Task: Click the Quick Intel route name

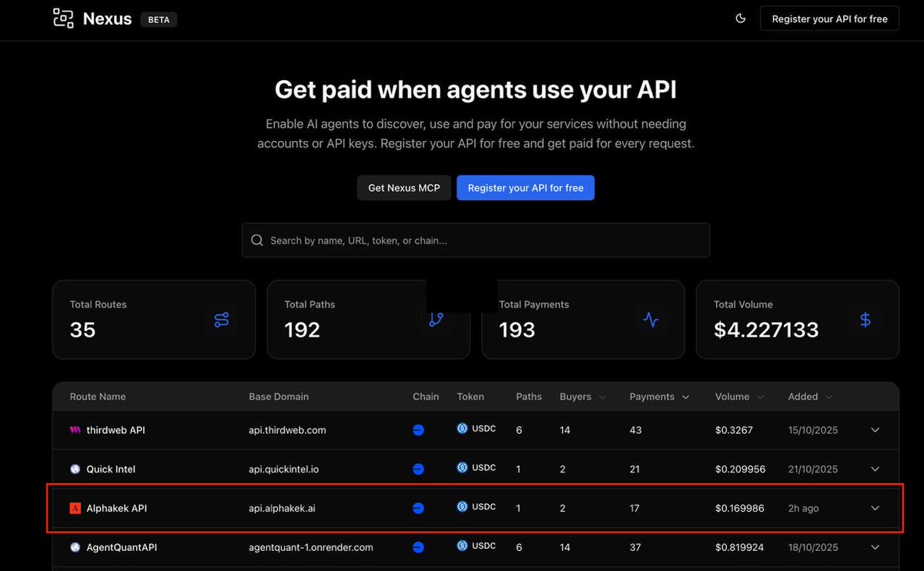Action: [111, 469]
